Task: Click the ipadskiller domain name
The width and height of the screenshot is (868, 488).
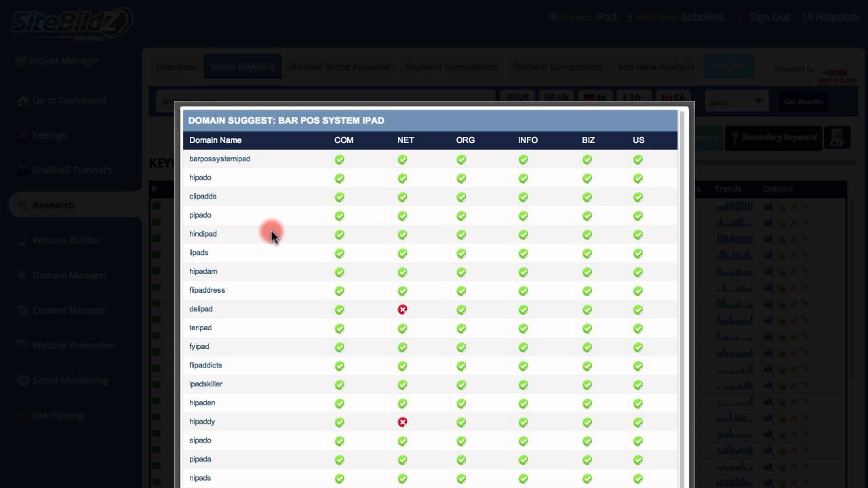Action: click(x=206, y=384)
